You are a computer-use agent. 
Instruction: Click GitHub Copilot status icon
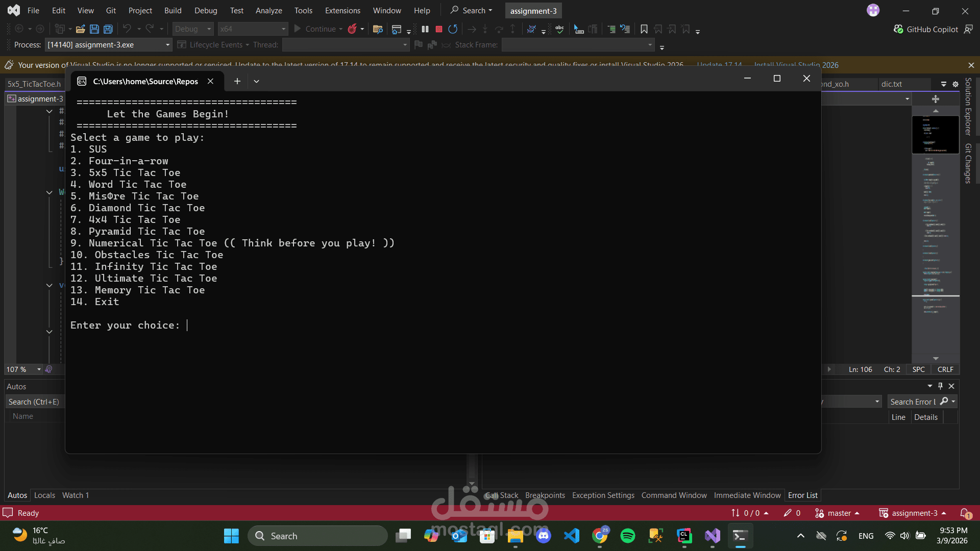tap(898, 29)
